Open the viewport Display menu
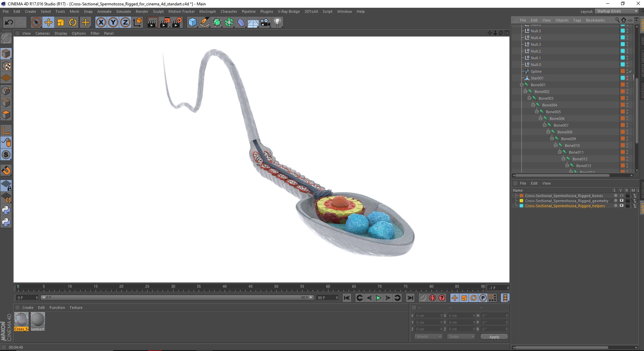 [x=61, y=33]
